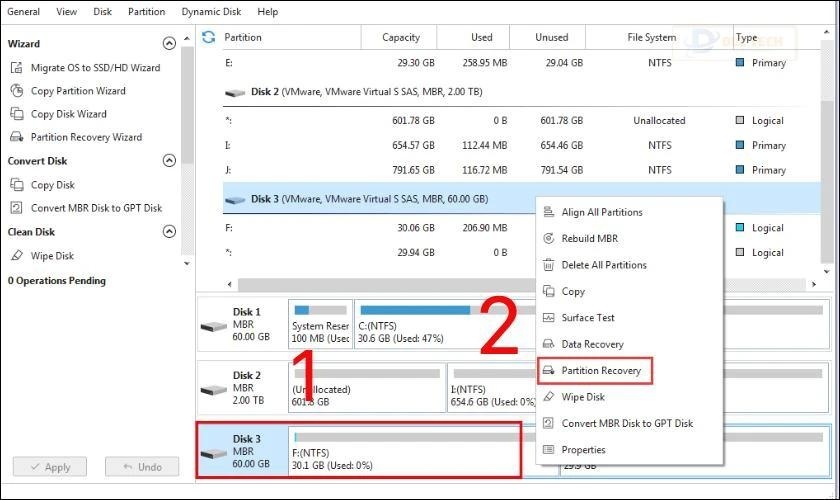Launch Copy Partition Wizard link
Viewport: 840px width, 500px height.
(x=78, y=91)
